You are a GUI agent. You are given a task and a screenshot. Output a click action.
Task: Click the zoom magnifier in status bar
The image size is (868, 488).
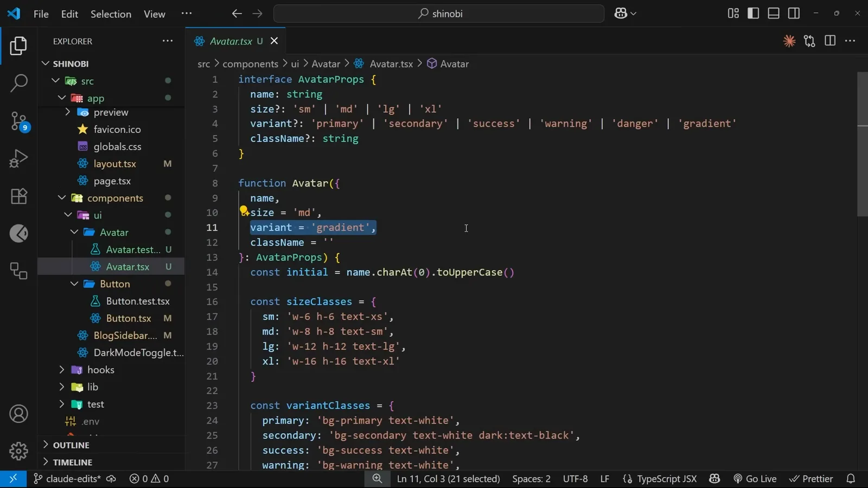pos(377,479)
